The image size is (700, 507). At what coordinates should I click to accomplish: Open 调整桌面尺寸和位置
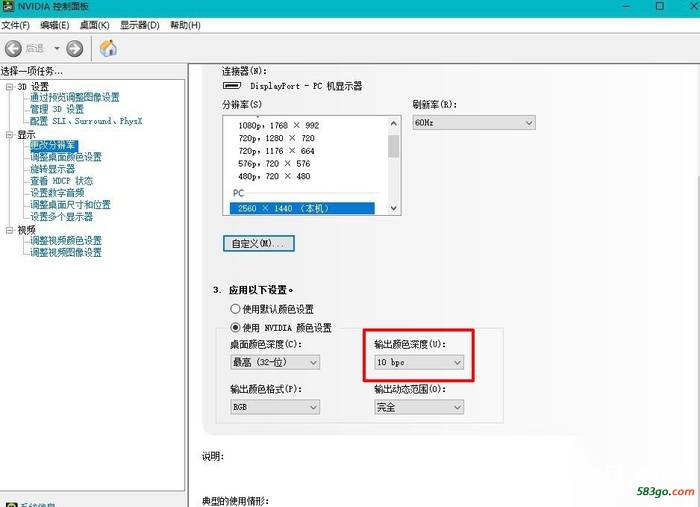coord(70,205)
